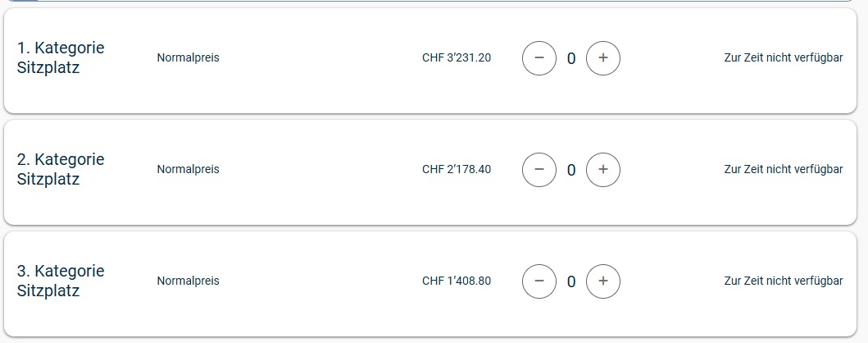Image resolution: width=868 pixels, height=343 pixels.
Task: Click the CHF 3'231.20 price
Action: click(x=457, y=58)
